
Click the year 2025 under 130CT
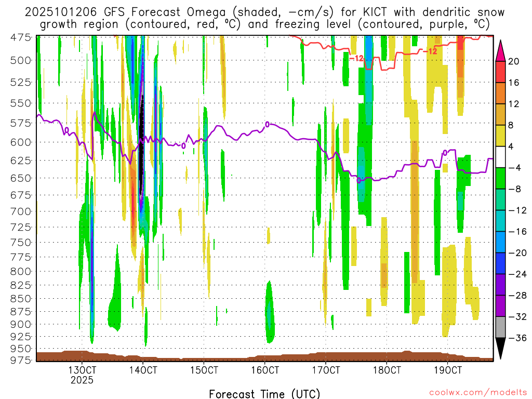[82, 380]
